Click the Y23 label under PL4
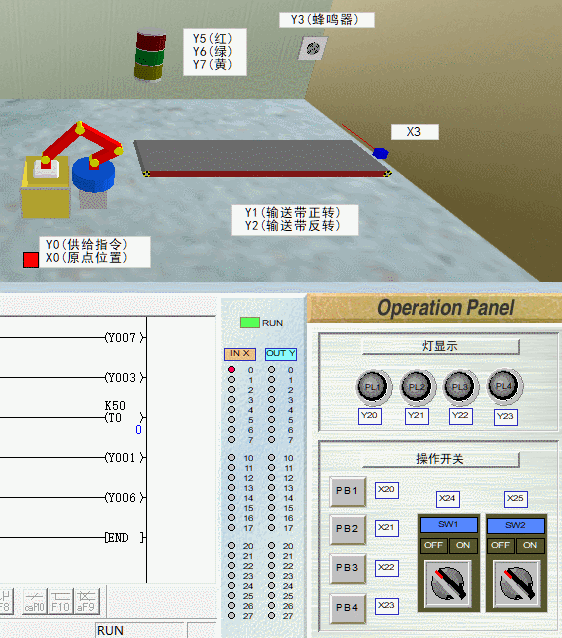Viewport: 562px width, 638px height. 506,417
